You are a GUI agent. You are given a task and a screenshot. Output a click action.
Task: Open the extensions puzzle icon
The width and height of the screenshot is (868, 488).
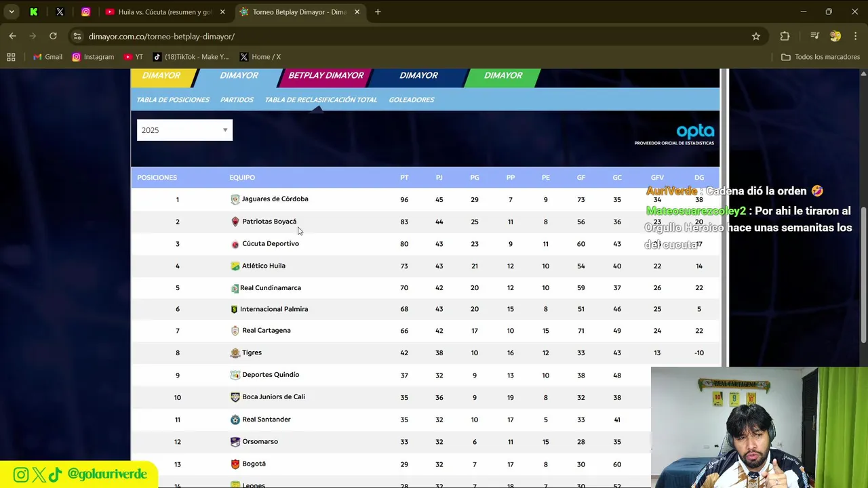785,36
